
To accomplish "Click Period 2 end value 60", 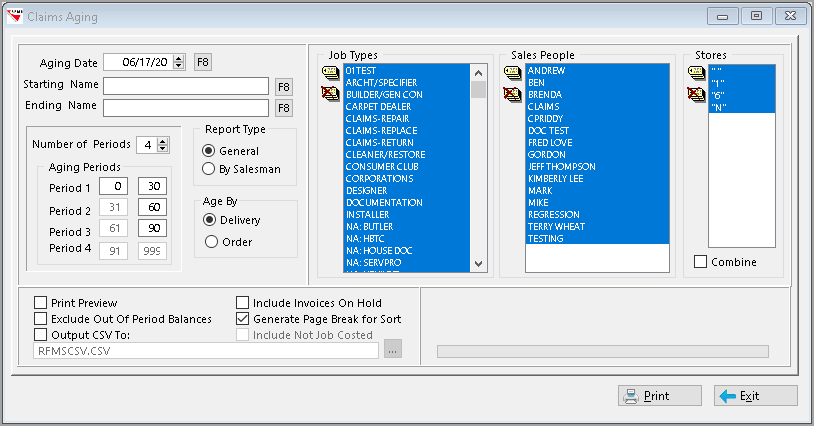I will click(153, 208).
